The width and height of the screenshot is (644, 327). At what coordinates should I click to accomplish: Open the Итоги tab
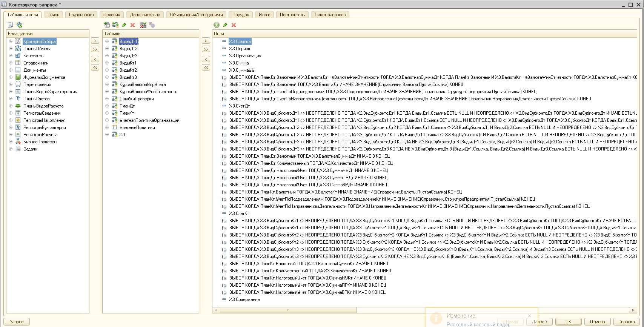tap(264, 14)
